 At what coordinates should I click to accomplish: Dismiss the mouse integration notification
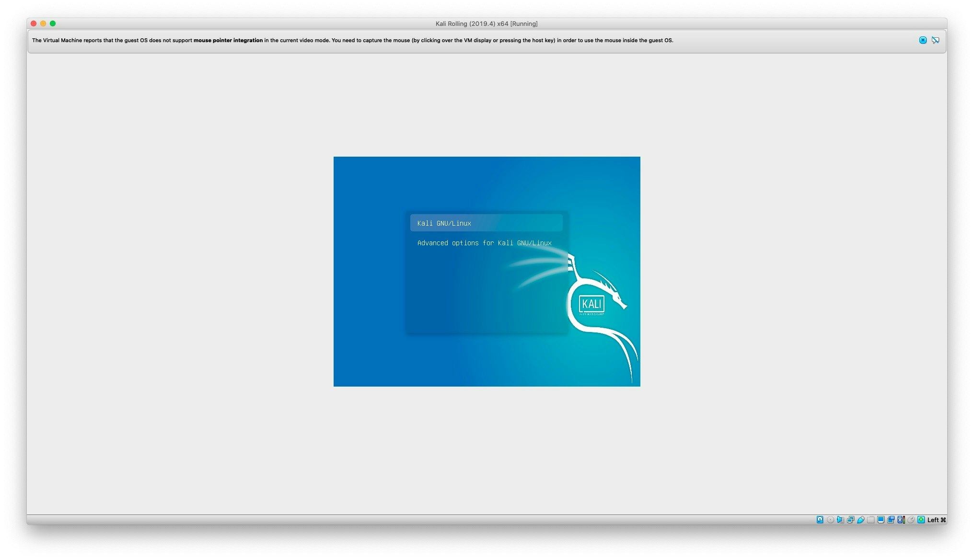click(923, 40)
